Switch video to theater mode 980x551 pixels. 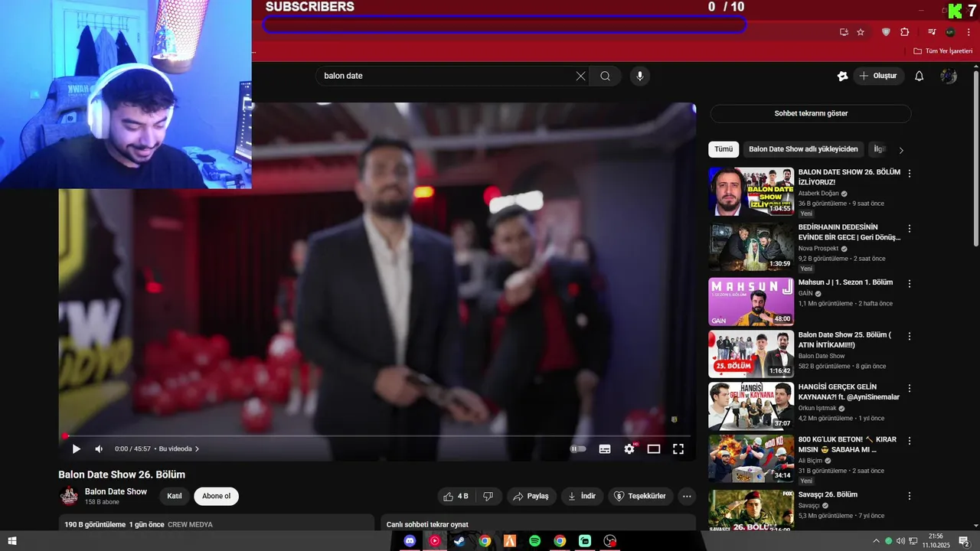[654, 449]
